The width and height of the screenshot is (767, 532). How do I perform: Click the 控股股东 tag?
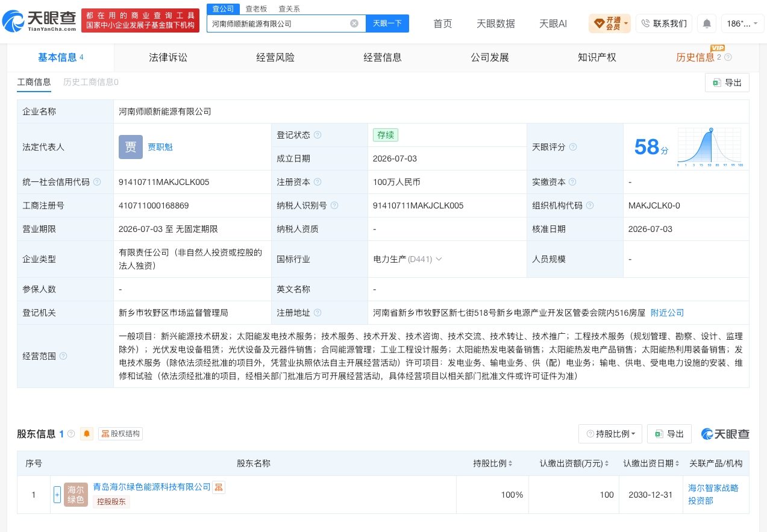(x=111, y=501)
